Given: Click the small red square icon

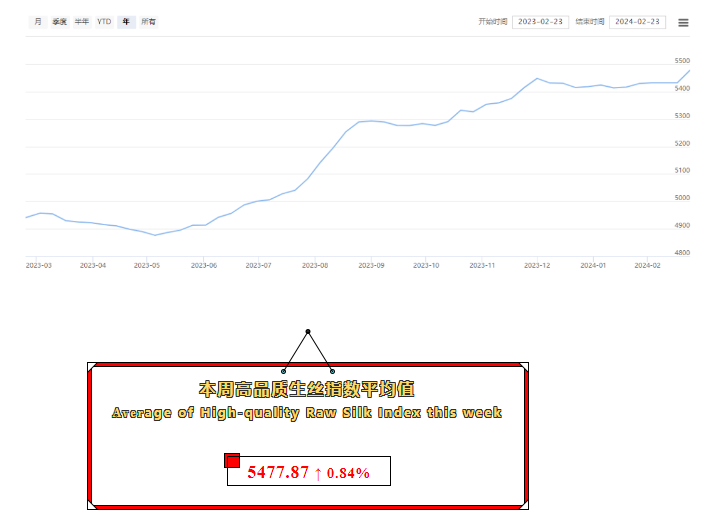Looking at the screenshot, I should (x=232, y=460).
